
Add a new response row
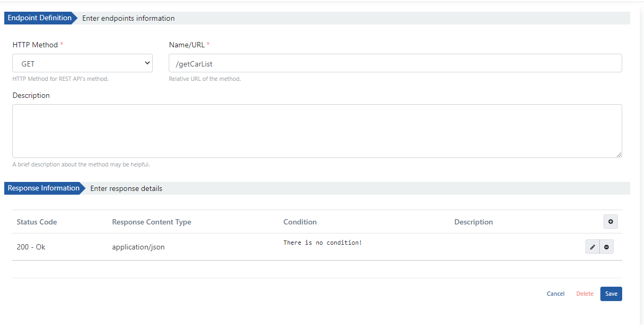(610, 222)
